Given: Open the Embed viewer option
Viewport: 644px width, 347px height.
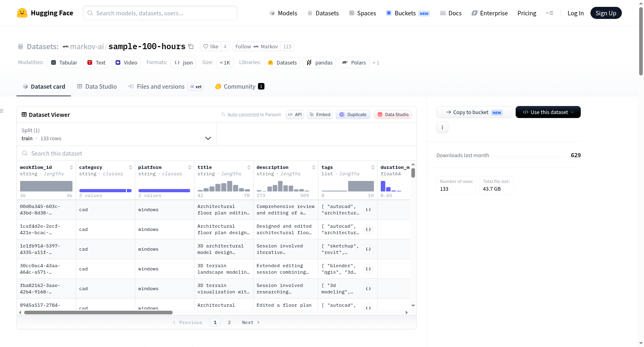Looking at the screenshot, I should tap(320, 114).
